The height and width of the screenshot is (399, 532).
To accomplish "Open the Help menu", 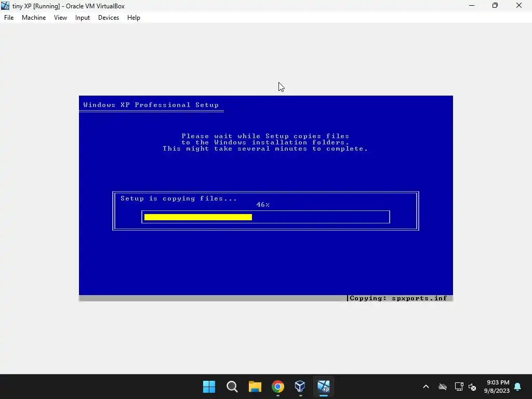I will coord(134,18).
